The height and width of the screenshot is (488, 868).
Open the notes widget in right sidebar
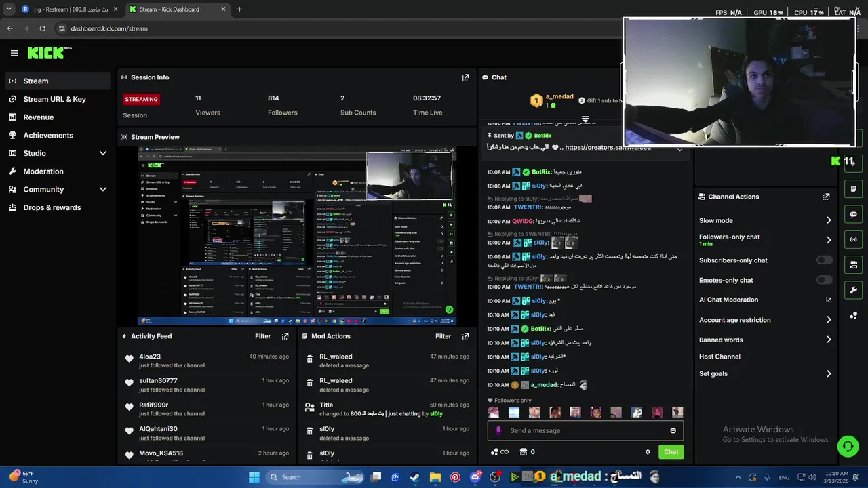[853, 188]
